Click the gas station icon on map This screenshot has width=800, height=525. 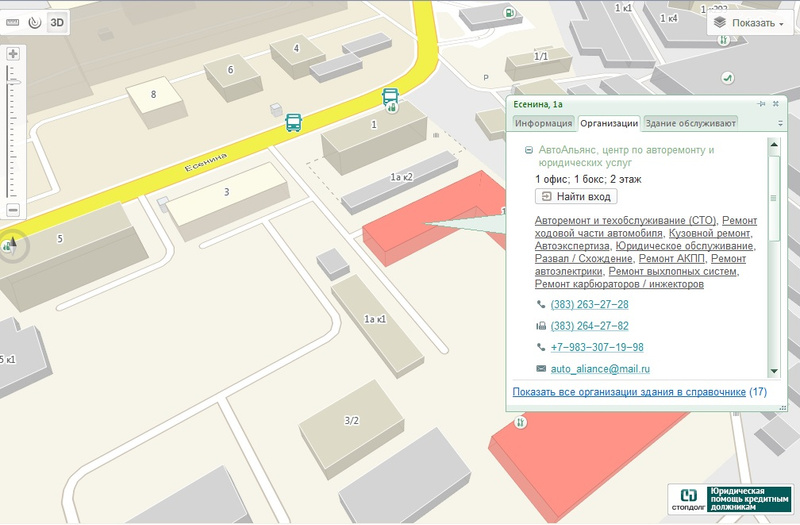509,13
